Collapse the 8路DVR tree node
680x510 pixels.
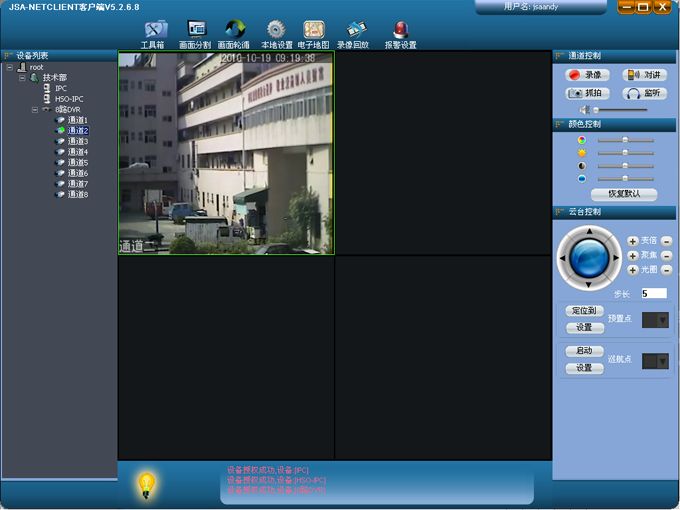pyautogui.click(x=35, y=110)
